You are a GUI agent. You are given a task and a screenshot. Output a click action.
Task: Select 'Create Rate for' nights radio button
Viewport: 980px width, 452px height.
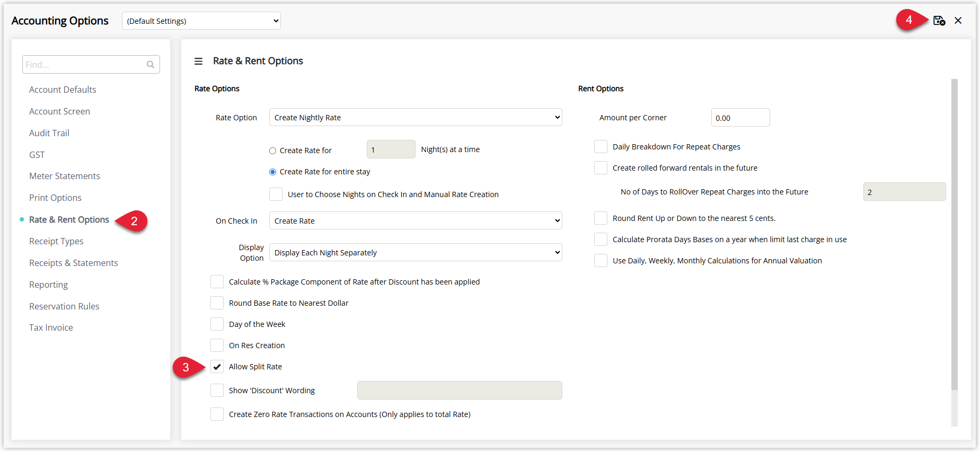tap(272, 151)
